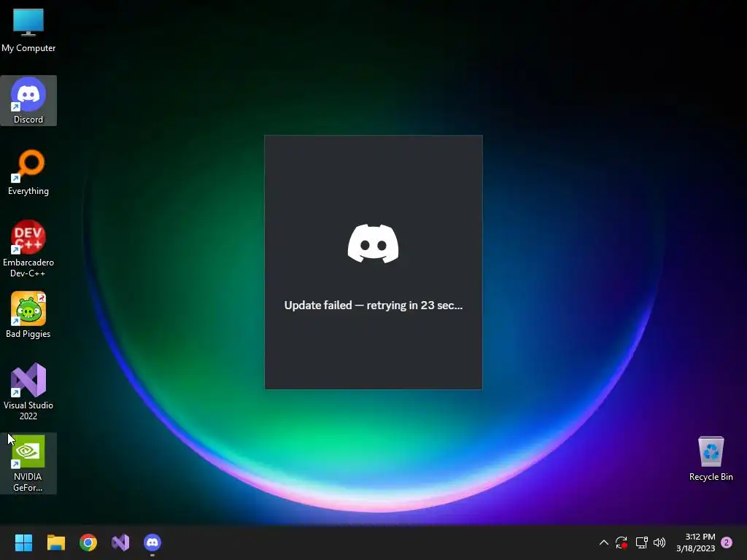Screen dimensions: 747x560
Task: Show hidden tray icons chevron
Action: [603, 542]
